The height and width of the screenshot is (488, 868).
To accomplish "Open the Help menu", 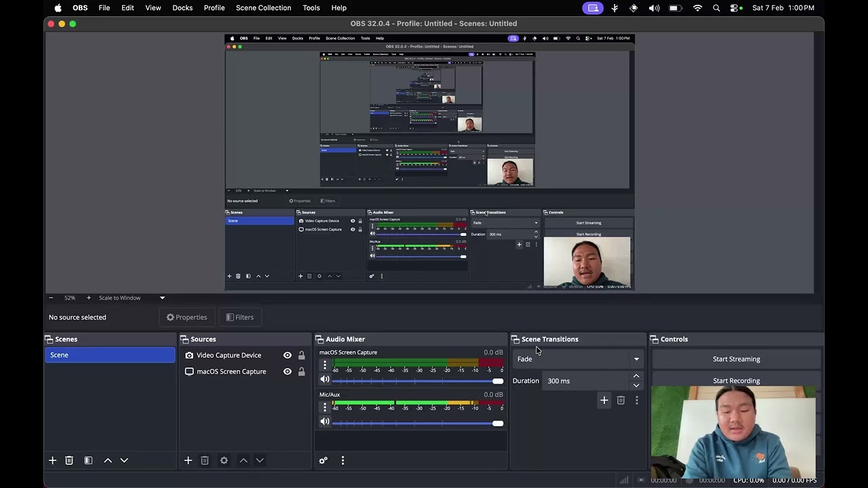I will 339,8.
